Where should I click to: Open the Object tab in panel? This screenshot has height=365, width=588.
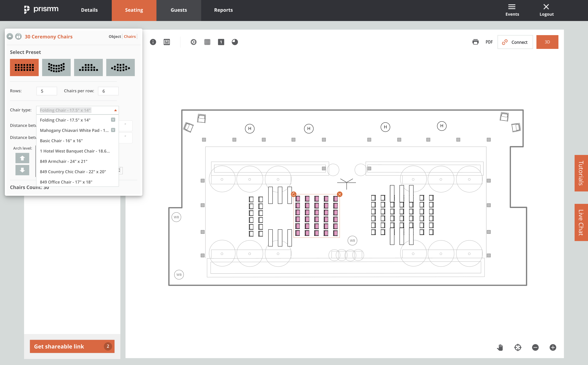115,36
